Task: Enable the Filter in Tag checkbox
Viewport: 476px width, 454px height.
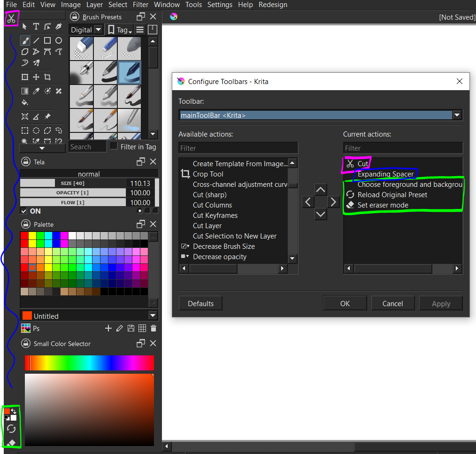Action: (x=114, y=146)
